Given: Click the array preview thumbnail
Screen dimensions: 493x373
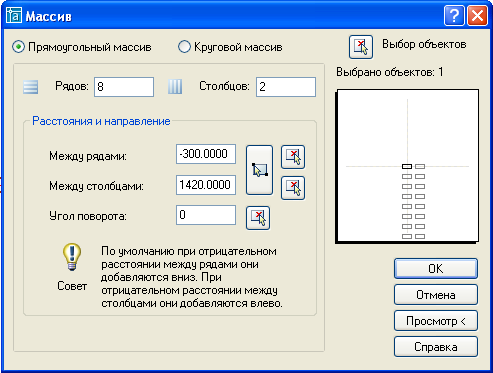Looking at the screenshot, I should coord(407,166).
